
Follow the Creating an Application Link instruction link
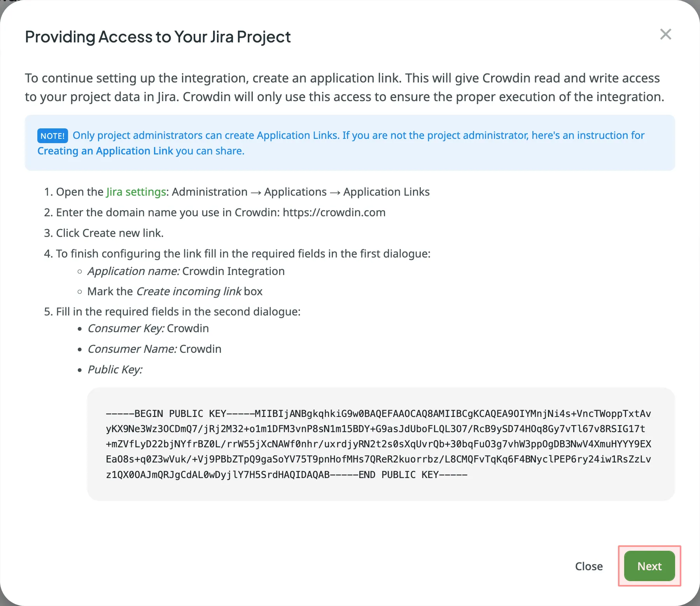pyautogui.click(x=105, y=151)
